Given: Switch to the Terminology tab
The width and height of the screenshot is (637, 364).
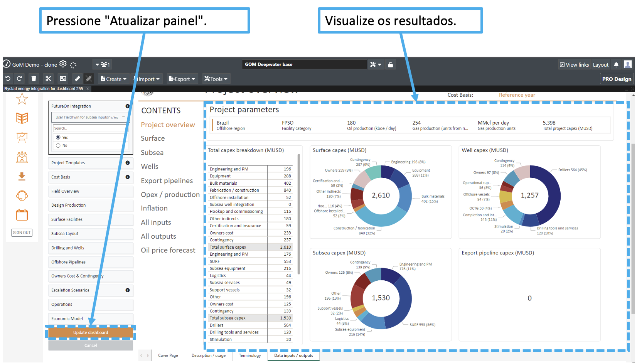Looking at the screenshot, I should click(250, 356).
